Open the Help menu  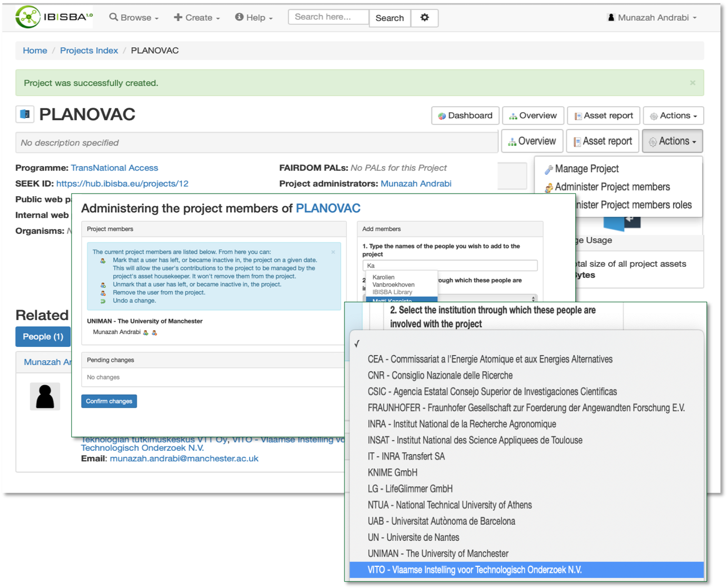(x=254, y=18)
